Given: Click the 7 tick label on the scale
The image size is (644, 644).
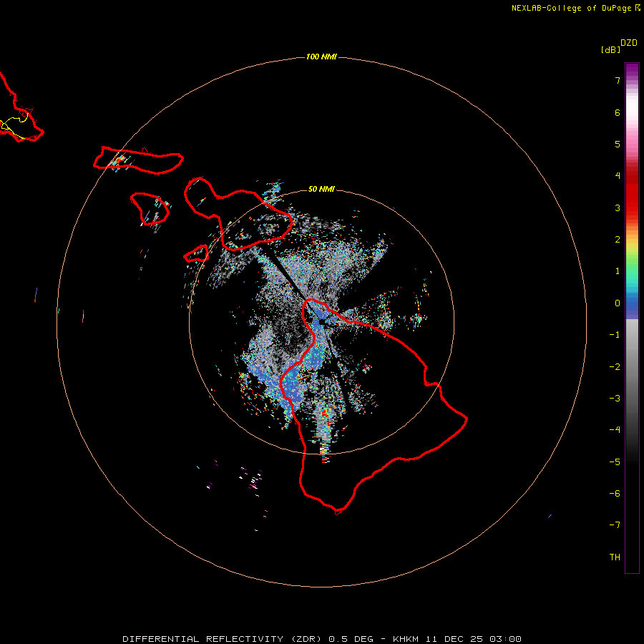Looking at the screenshot, I should (618, 81).
